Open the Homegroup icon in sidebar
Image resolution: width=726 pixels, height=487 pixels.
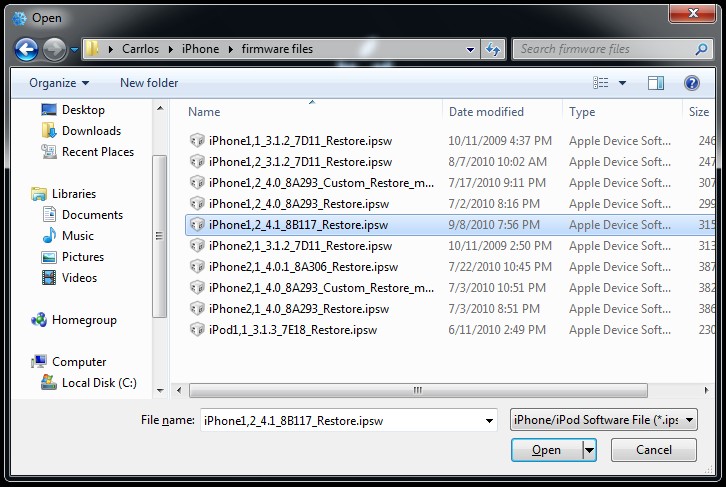(x=40, y=320)
